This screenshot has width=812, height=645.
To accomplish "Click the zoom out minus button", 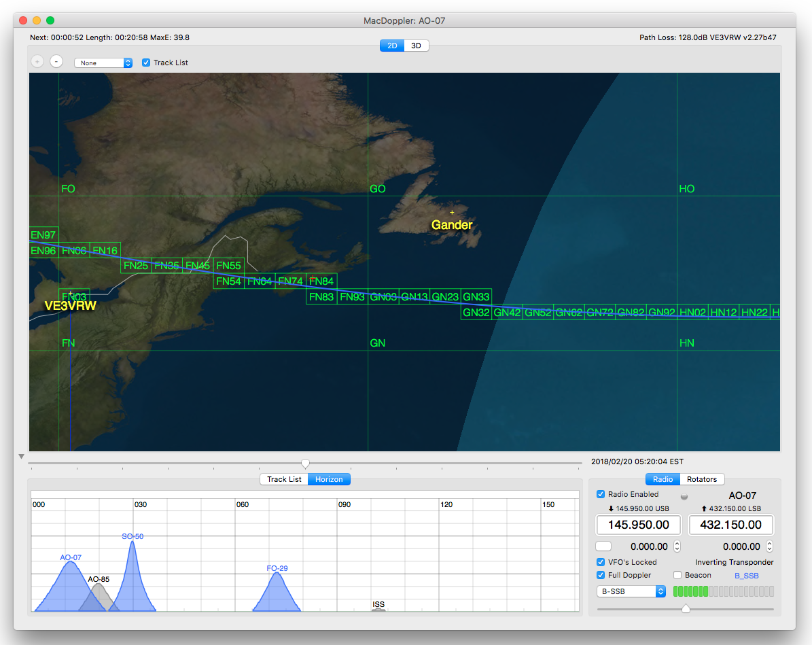I will click(57, 62).
